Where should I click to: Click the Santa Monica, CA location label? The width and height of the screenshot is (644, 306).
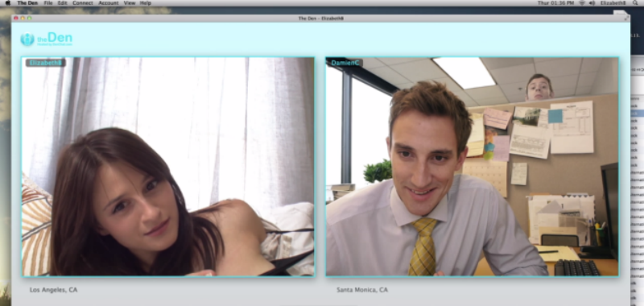pos(362,290)
